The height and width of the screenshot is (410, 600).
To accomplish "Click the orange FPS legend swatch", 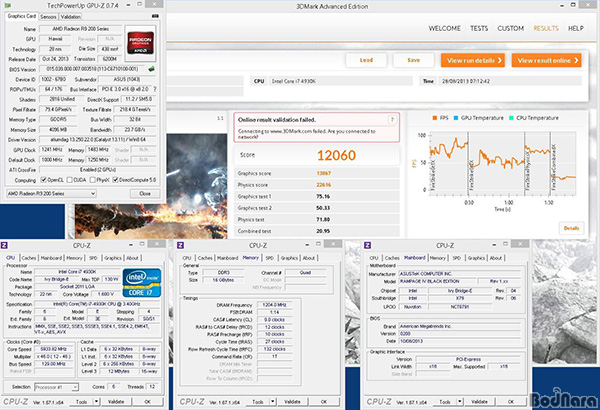I will pyautogui.click(x=435, y=118).
